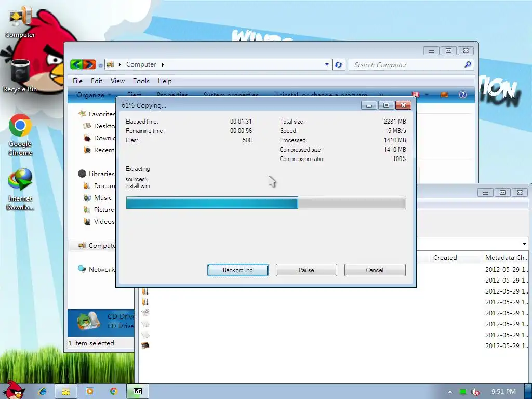Open the Tools menu

tap(141, 81)
